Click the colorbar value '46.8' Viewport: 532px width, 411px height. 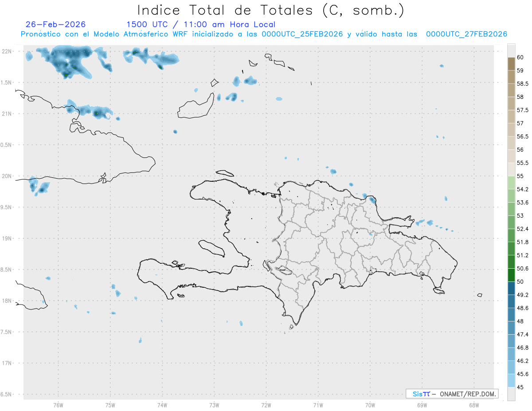[x=522, y=348]
